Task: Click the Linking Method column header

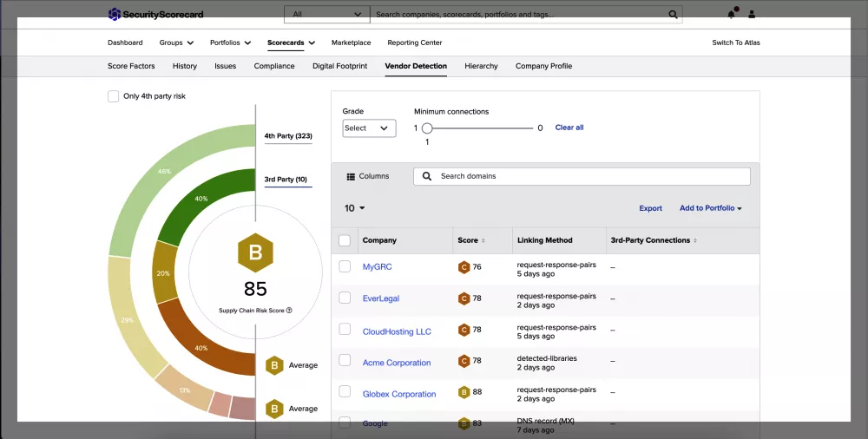Action: [x=545, y=241]
